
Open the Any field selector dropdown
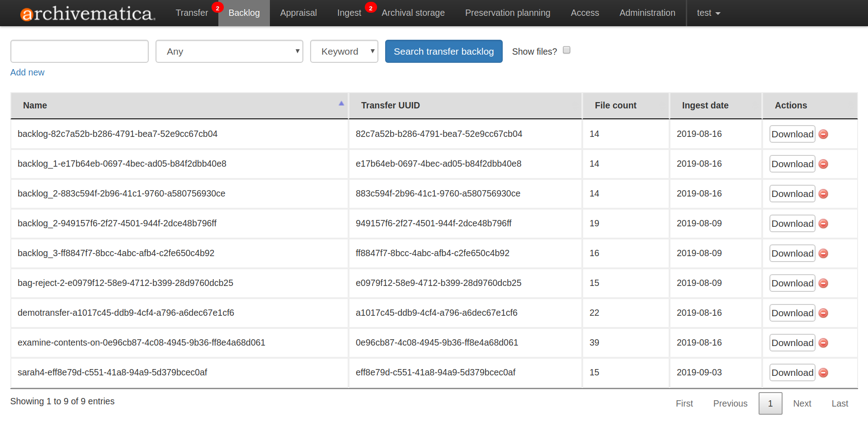tap(229, 51)
